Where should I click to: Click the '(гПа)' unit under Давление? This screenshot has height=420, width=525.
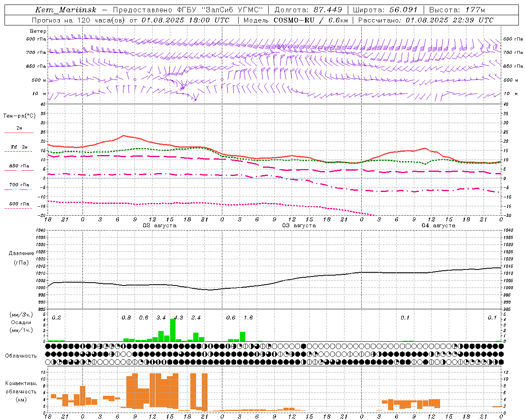pyautogui.click(x=21, y=263)
